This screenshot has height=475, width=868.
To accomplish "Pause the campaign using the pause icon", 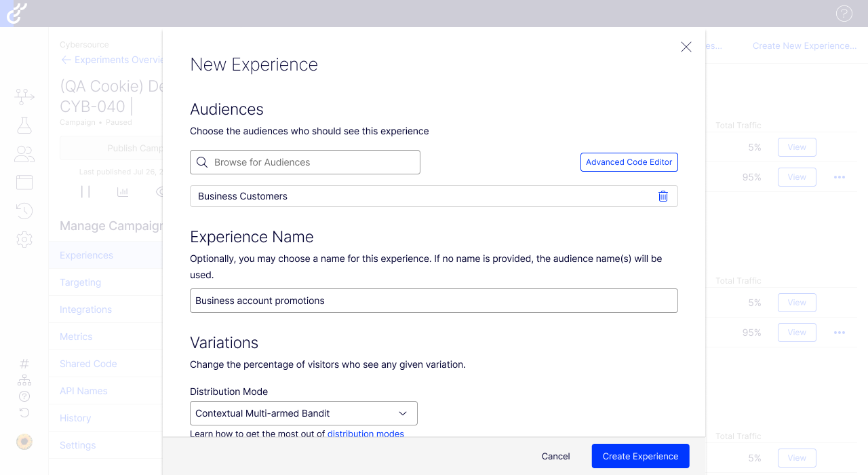I will [85, 192].
